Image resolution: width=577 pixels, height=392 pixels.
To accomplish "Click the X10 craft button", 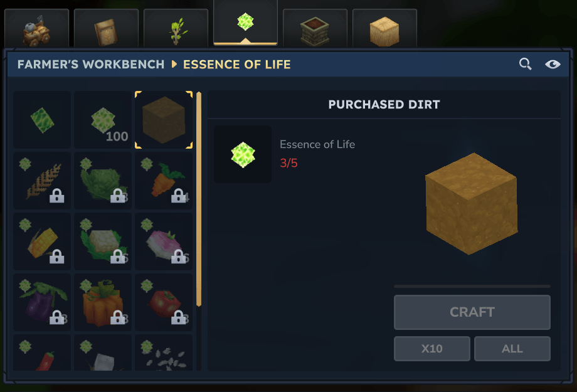I will pyautogui.click(x=432, y=349).
